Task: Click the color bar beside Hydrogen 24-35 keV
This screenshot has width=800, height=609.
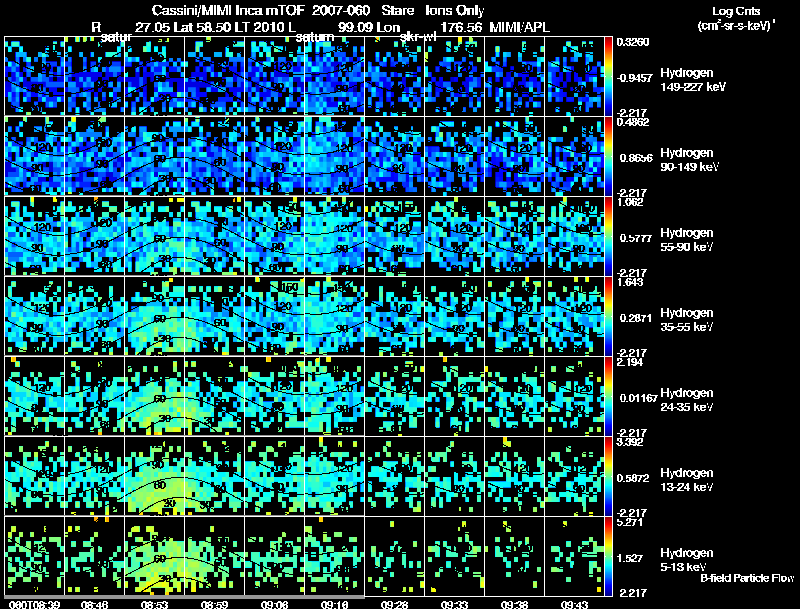Action: point(608,396)
